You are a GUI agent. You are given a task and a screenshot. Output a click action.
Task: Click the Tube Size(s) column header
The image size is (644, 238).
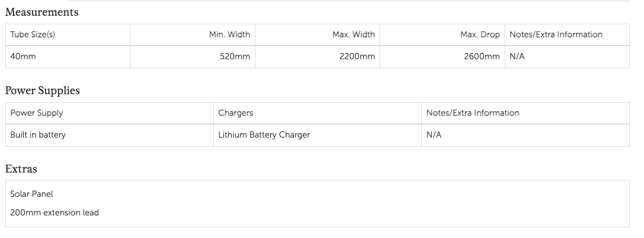(33, 34)
